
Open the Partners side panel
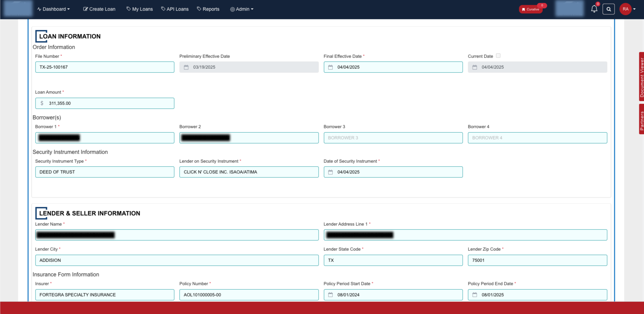[641, 119]
